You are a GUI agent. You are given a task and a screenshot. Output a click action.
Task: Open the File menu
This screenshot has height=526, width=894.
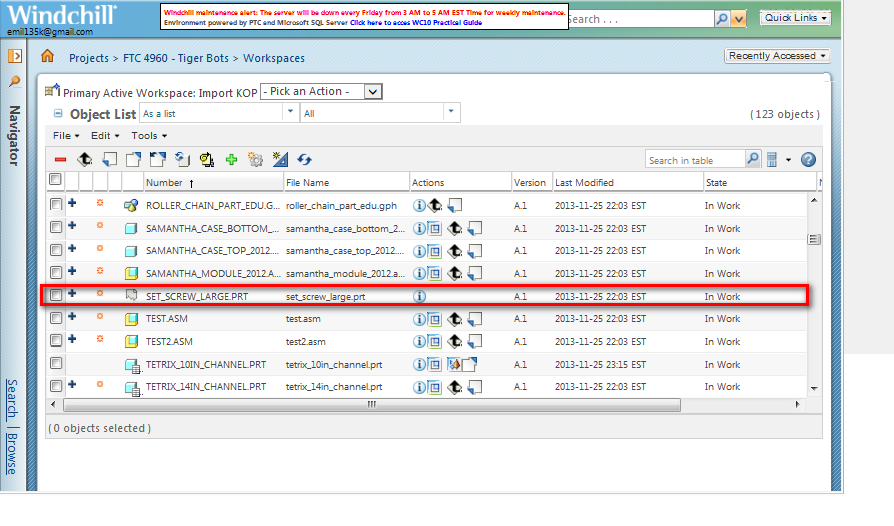point(66,136)
